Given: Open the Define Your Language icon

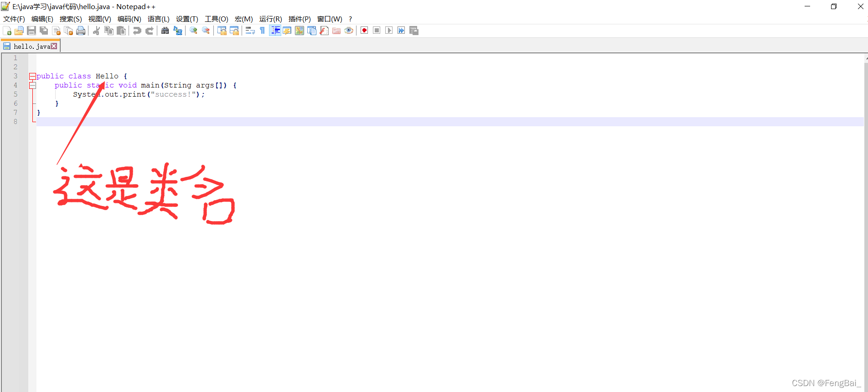Looking at the screenshot, I should [287, 31].
